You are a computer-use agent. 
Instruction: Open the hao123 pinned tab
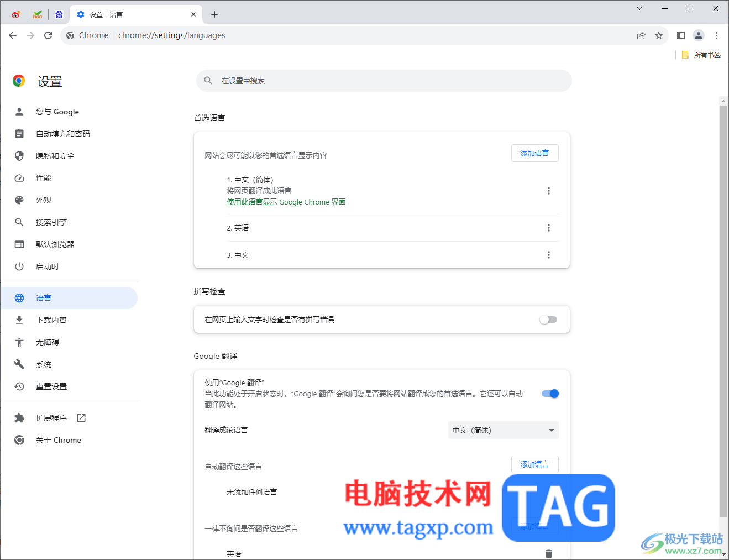coord(38,14)
